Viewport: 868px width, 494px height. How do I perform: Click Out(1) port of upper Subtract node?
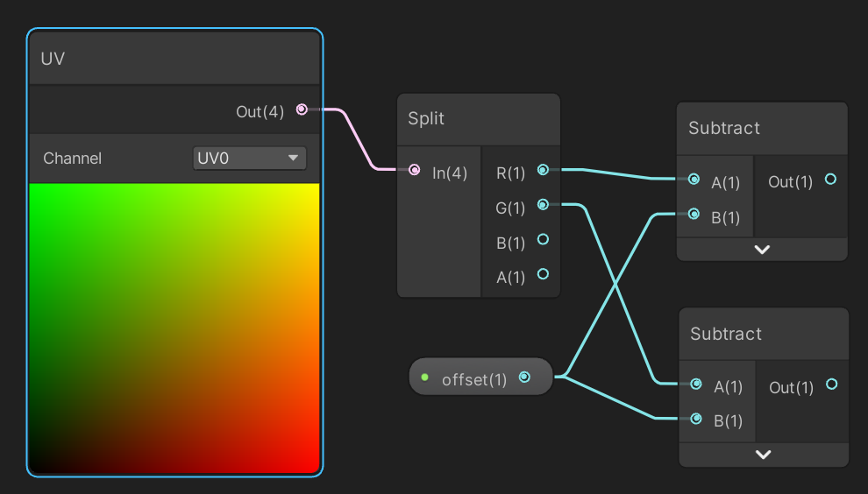pos(830,179)
